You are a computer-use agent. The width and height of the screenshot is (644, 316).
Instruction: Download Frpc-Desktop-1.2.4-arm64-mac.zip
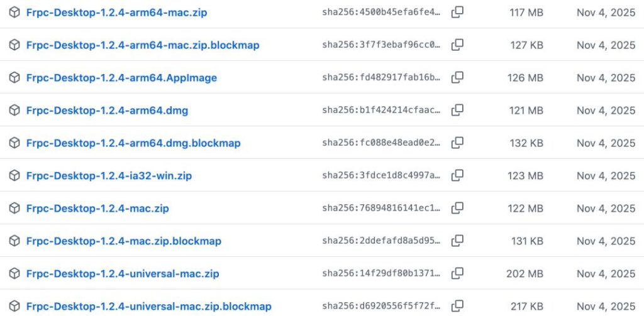tap(116, 13)
